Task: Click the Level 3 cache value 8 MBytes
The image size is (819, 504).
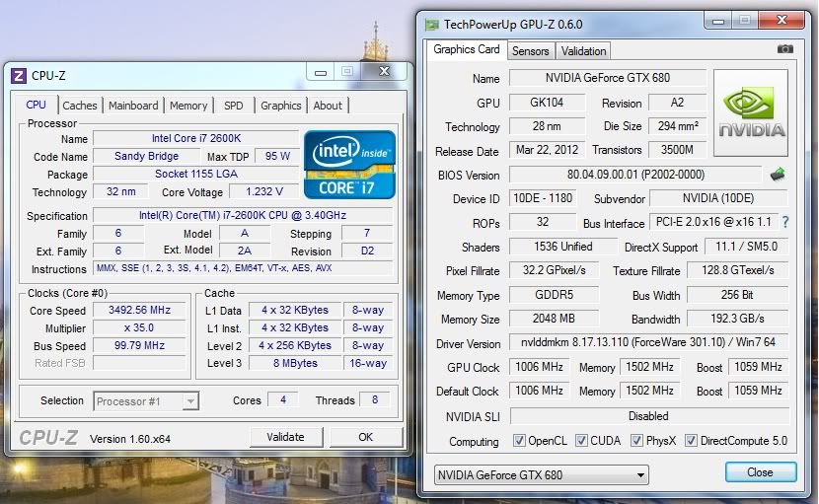Action: (x=295, y=364)
